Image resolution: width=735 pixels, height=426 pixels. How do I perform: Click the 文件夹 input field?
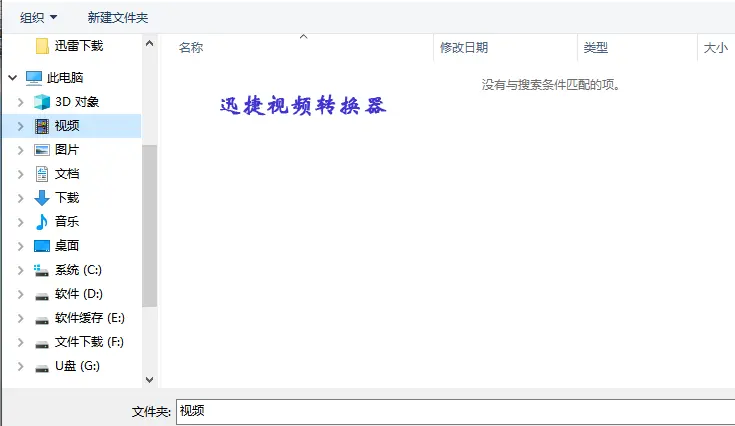pos(456,411)
